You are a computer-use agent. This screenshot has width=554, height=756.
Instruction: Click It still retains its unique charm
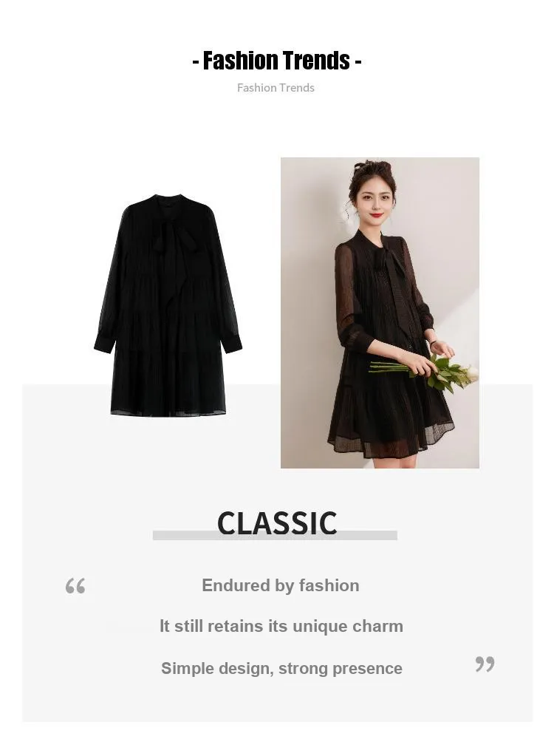(281, 626)
